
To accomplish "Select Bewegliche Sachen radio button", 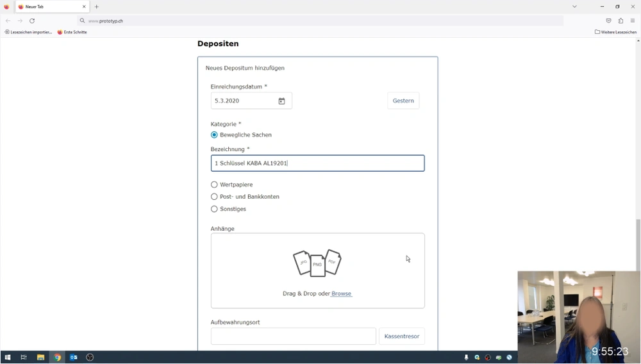I will (214, 135).
